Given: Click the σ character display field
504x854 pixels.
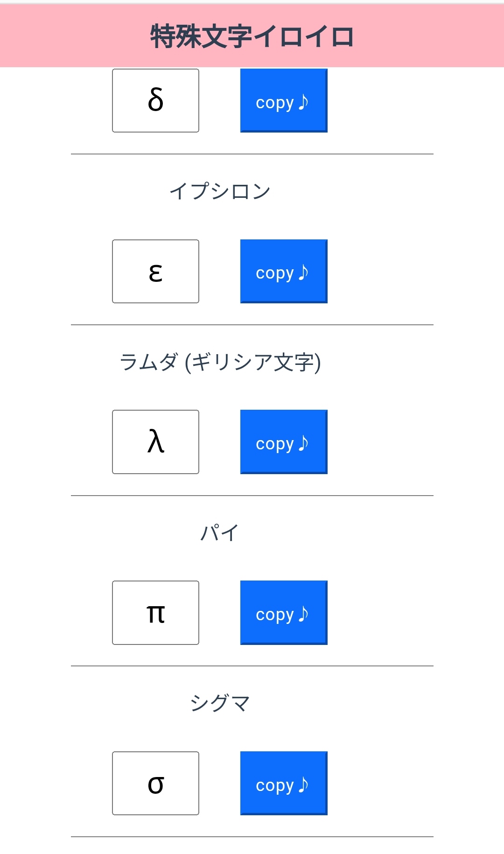Looking at the screenshot, I should [155, 783].
